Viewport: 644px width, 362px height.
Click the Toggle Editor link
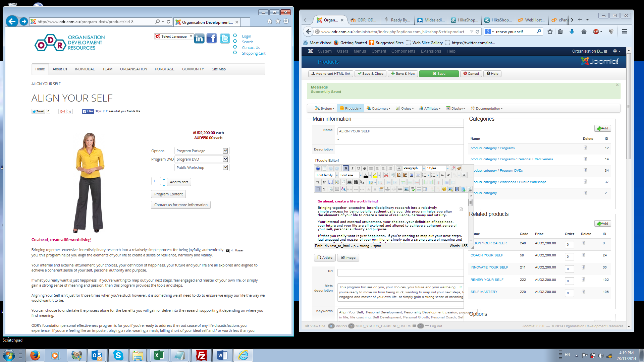pos(327,161)
